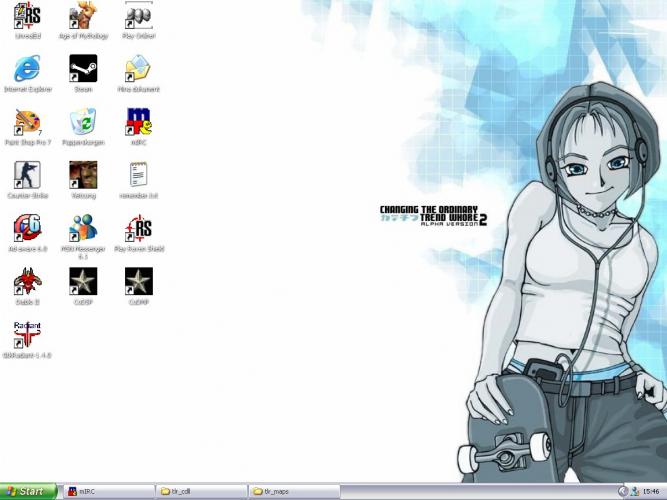Viewport: 667px width, 500px height.
Task: Select the Play Raven Shield icon
Action: (138, 229)
